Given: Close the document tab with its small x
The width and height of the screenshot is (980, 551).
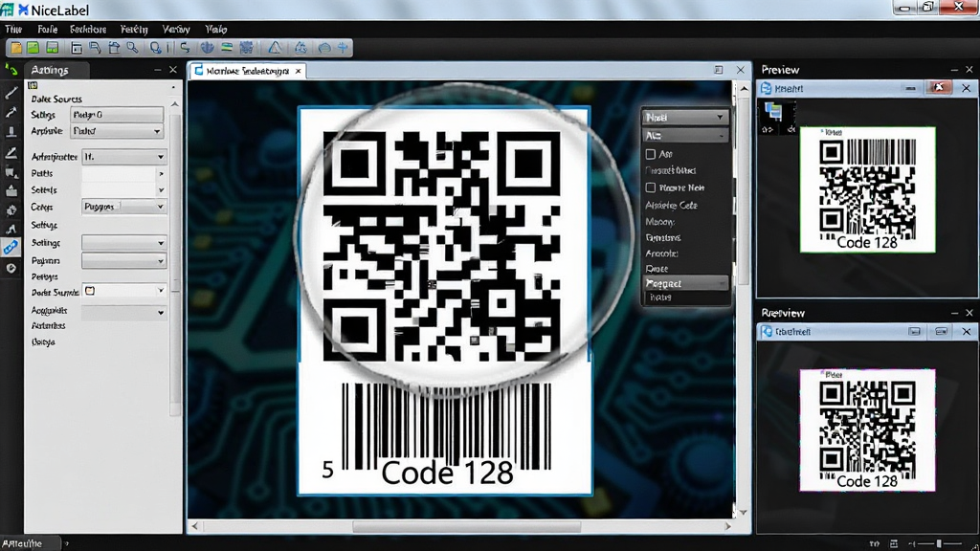Looking at the screenshot, I should 299,71.
